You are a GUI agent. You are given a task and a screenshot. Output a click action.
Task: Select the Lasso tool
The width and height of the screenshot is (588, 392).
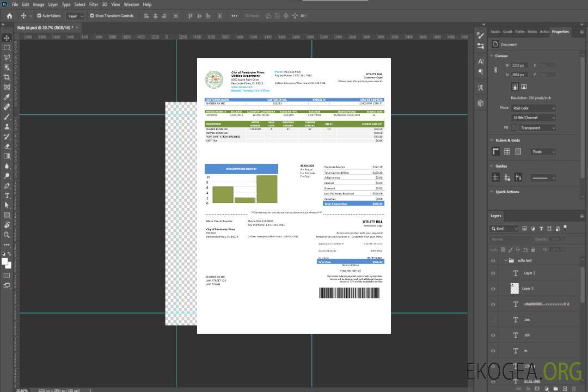(7, 57)
